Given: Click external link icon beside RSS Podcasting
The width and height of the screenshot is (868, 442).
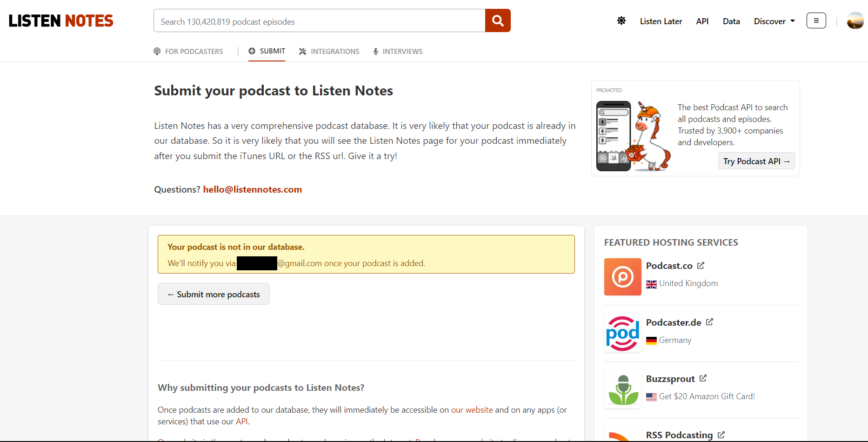Looking at the screenshot, I should pos(721,435).
